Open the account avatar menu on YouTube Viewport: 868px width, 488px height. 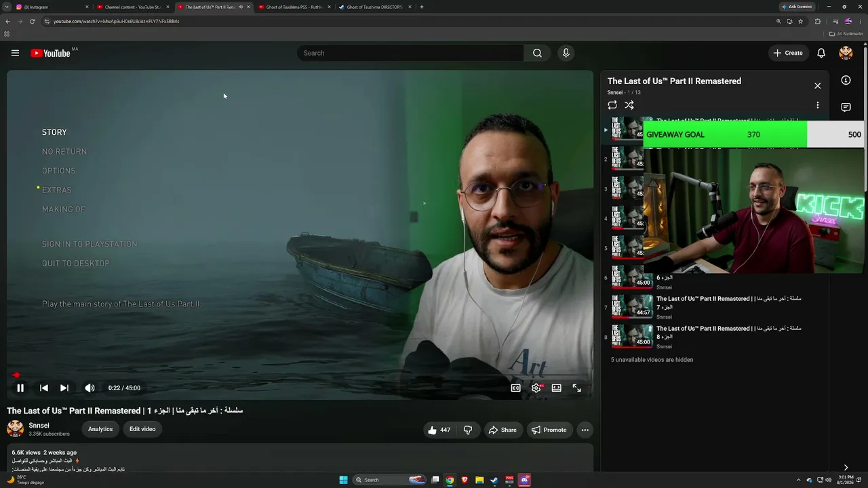[x=846, y=53]
